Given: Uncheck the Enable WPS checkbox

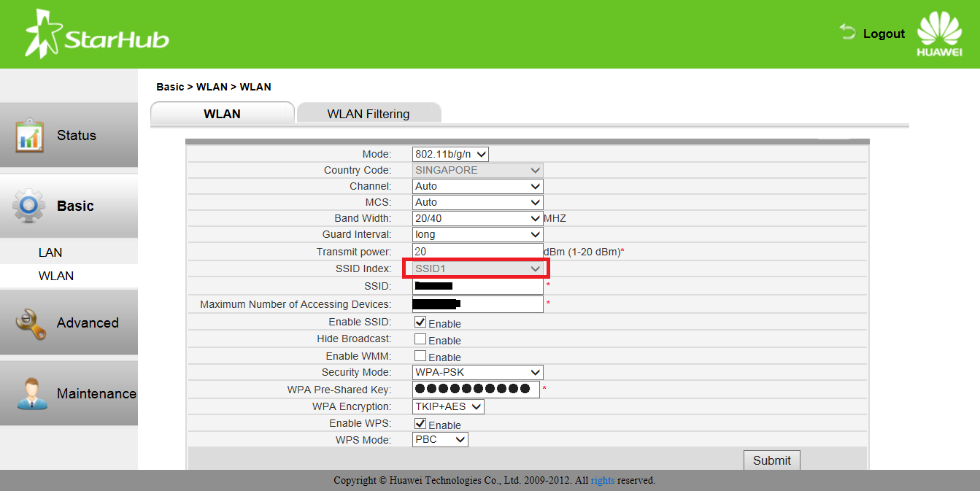Looking at the screenshot, I should [420, 423].
